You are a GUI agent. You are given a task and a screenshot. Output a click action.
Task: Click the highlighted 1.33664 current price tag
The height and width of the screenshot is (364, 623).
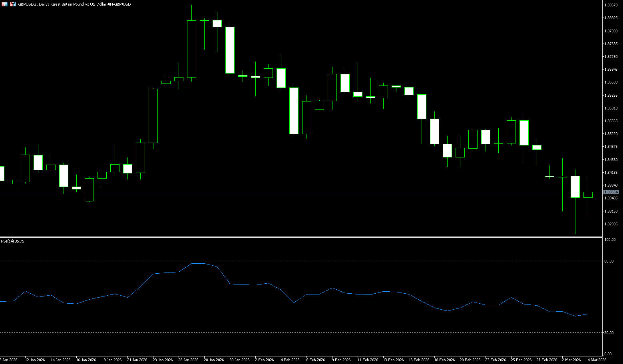click(611, 192)
